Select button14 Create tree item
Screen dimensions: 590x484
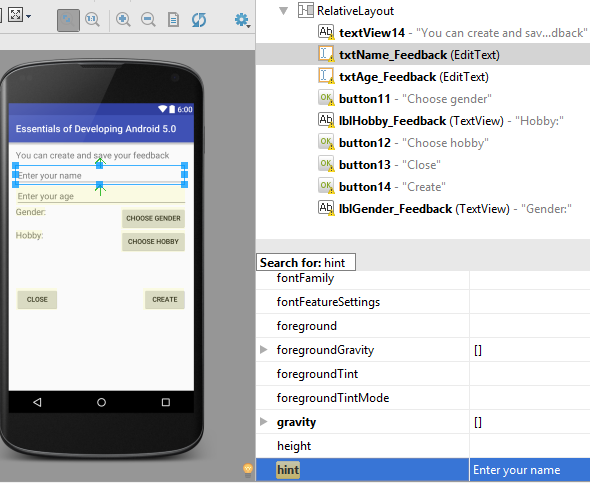423,187
